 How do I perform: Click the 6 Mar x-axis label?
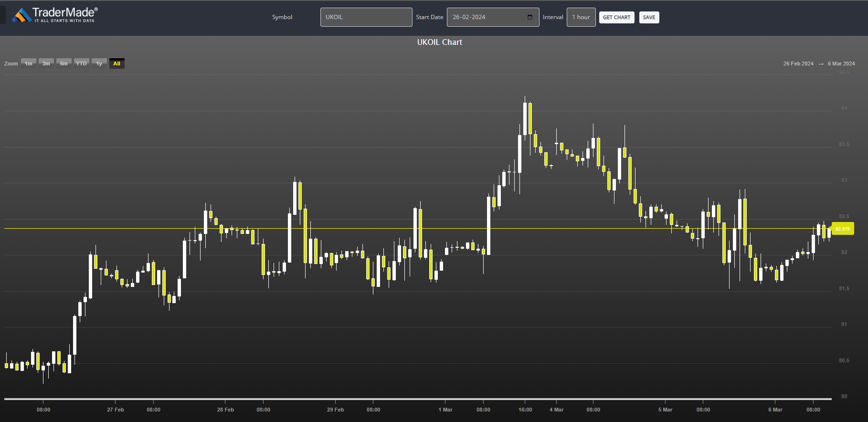(x=775, y=410)
